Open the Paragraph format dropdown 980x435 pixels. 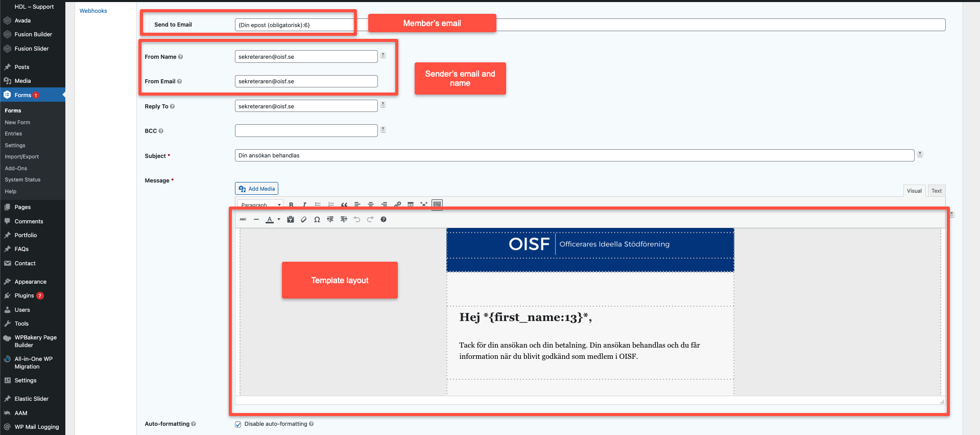261,204
